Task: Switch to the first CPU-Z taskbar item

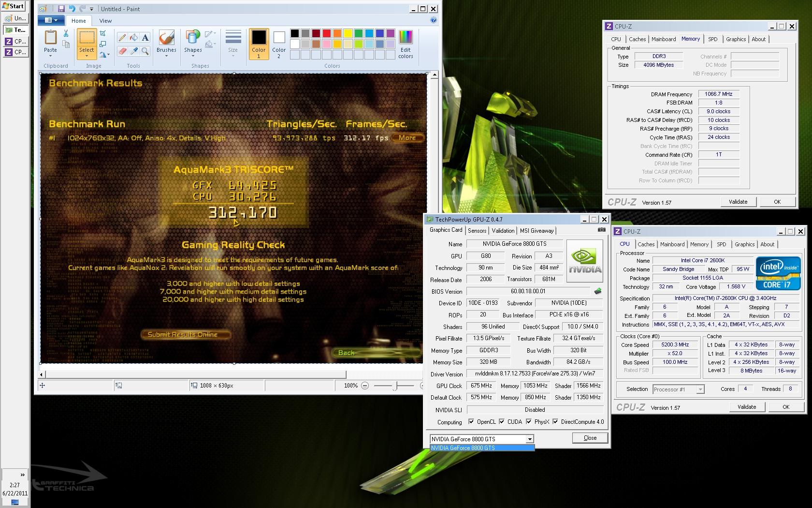Action: pyautogui.click(x=15, y=41)
